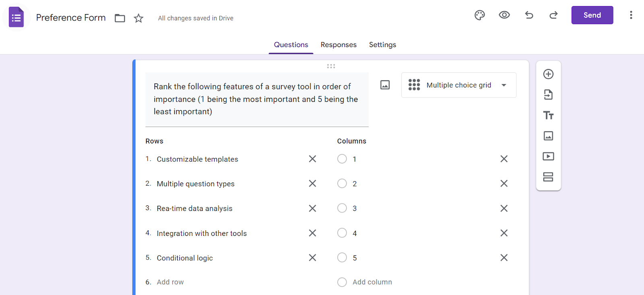This screenshot has width=644, height=295.
Task: Remove the Multiple question types row
Action: click(312, 184)
